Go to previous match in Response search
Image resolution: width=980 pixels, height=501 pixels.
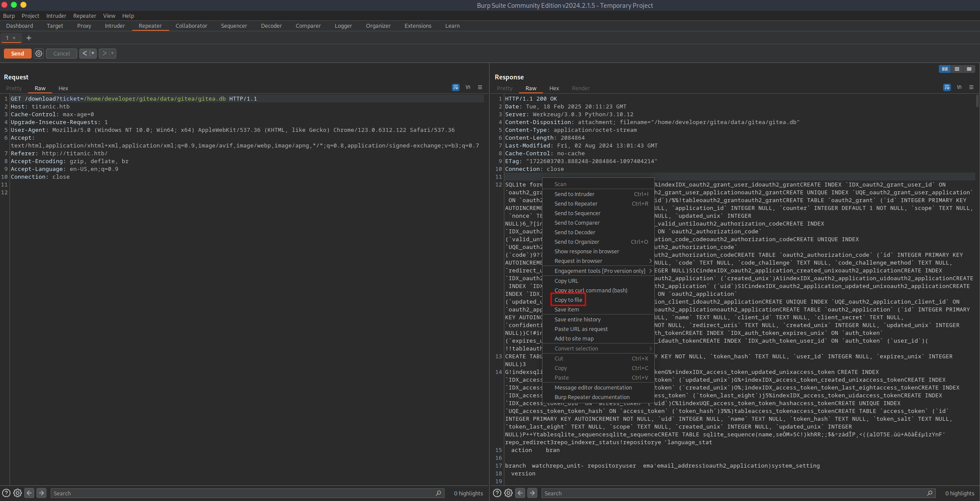520,493
